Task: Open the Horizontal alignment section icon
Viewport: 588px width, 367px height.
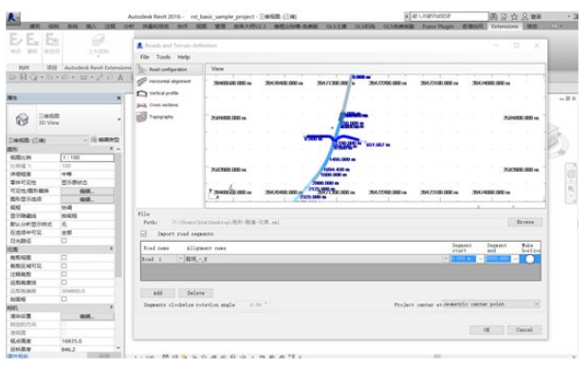Action: tap(141, 82)
